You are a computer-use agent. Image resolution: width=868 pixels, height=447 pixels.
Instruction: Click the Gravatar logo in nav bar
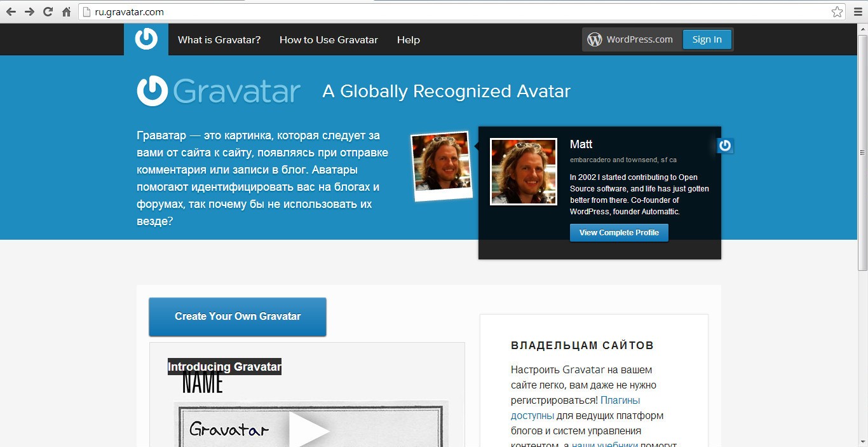click(146, 39)
